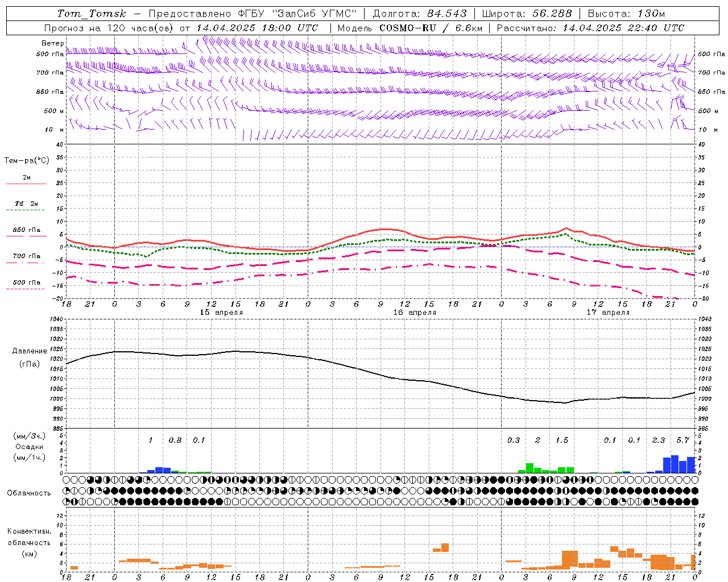Click the (гПа) pressure unit label
The height and width of the screenshot is (582, 728).
click(x=30, y=364)
